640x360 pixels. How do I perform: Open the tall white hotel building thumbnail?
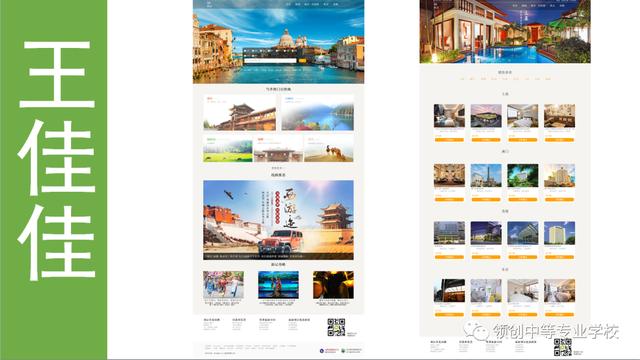[559, 233]
